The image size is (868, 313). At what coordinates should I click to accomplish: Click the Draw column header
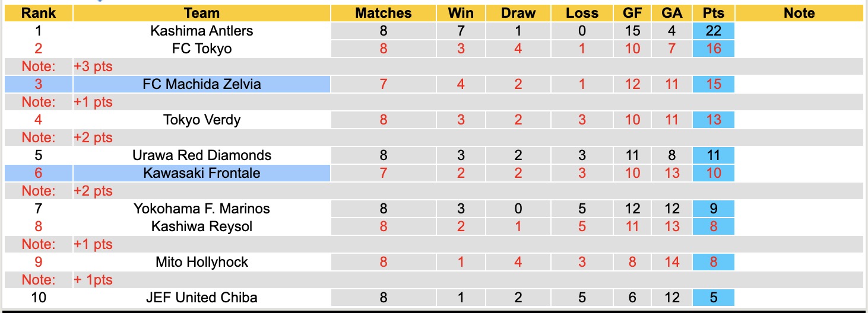[x=518, y=13]
